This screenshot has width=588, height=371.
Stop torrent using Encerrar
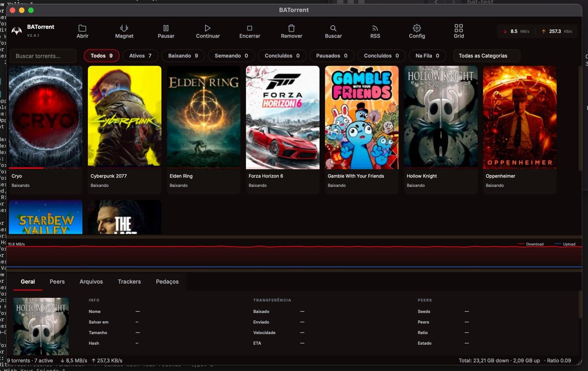click(x=249, y=31)
